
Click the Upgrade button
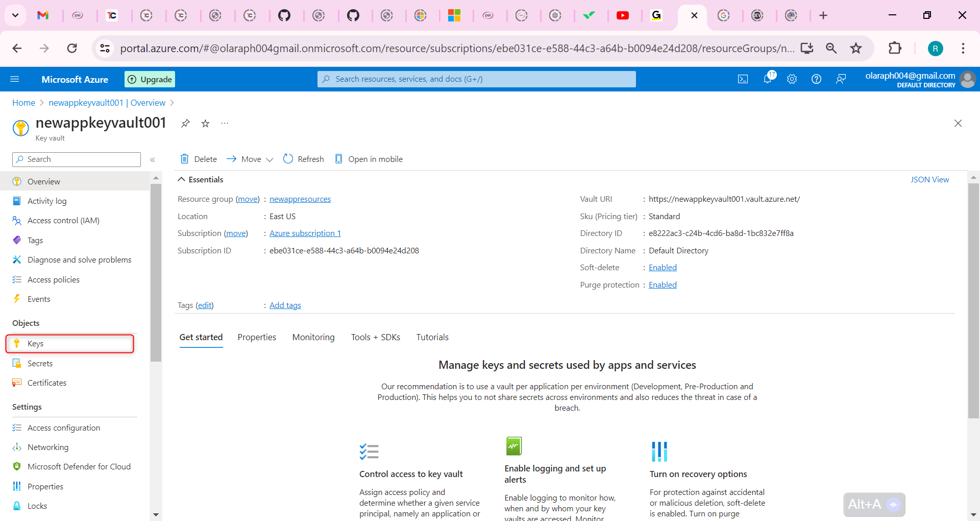coord(150,79)
